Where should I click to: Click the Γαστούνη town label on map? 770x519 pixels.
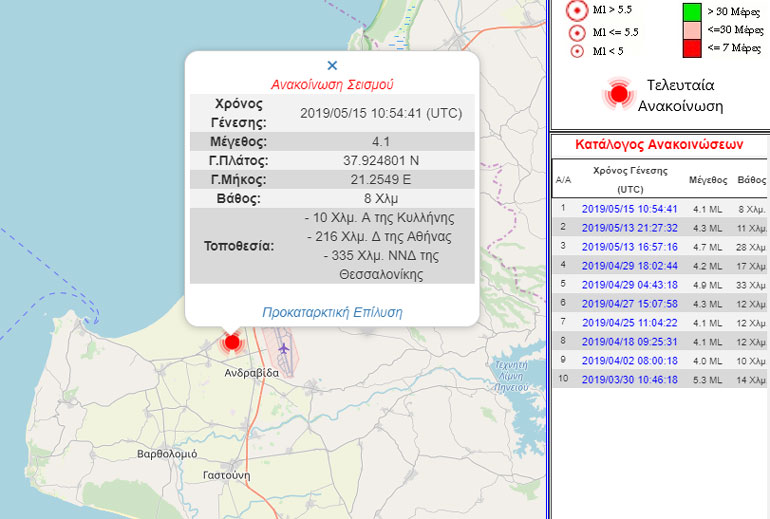(x=225, y=475)
